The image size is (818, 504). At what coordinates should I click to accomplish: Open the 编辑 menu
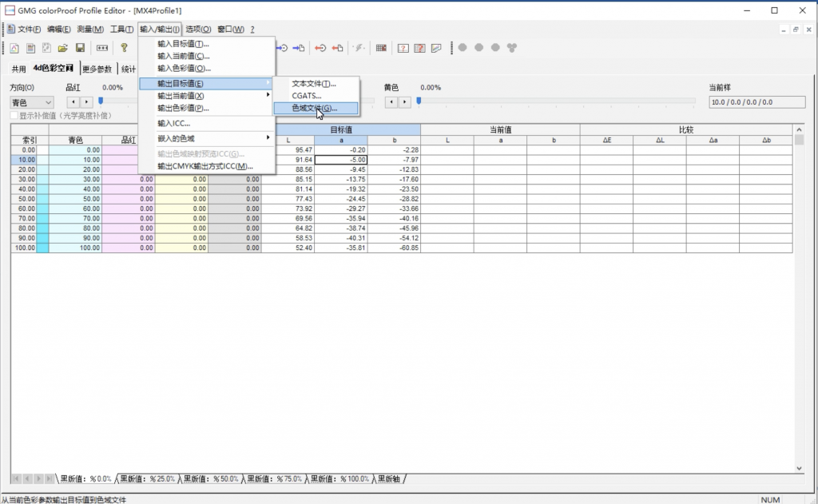click(58, 30)
